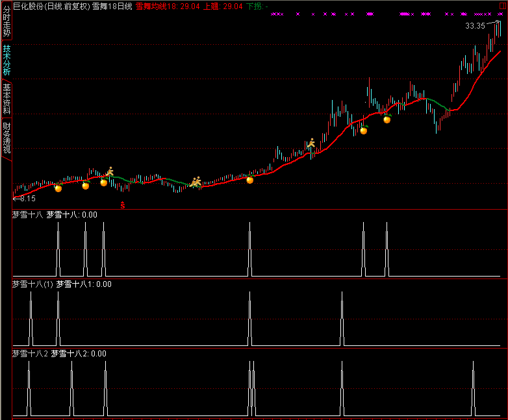Image resolution: width=508 pixels, height=420 pixels.
Task: Click the last orange signal ball on chart
Action: click(x=387, y=119)
